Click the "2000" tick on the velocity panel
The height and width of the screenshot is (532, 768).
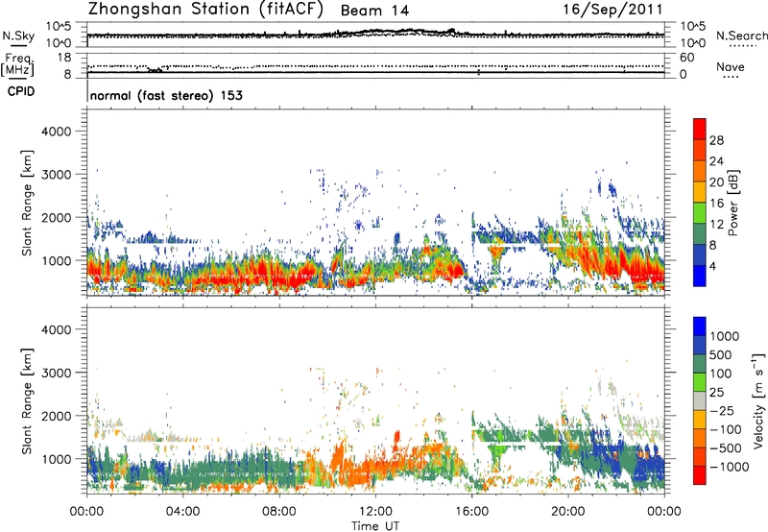coord(57,416)
